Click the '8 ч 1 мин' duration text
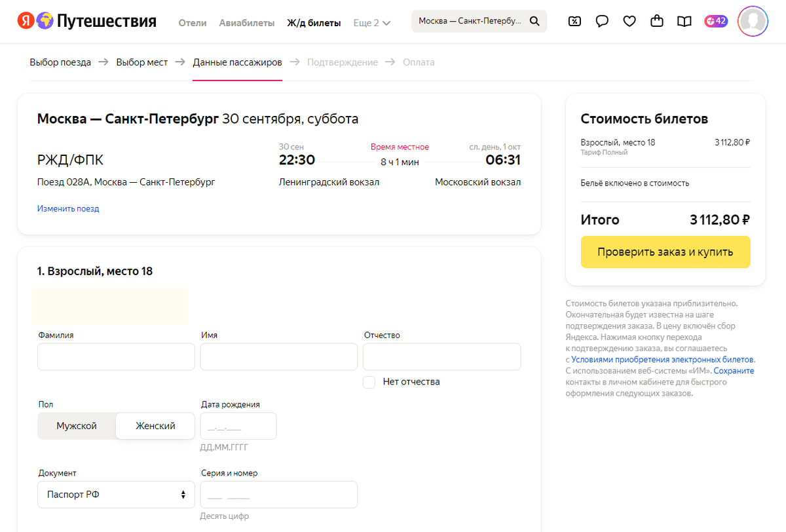Viewport: 786px width, 532px height. (x=400, y=162)
